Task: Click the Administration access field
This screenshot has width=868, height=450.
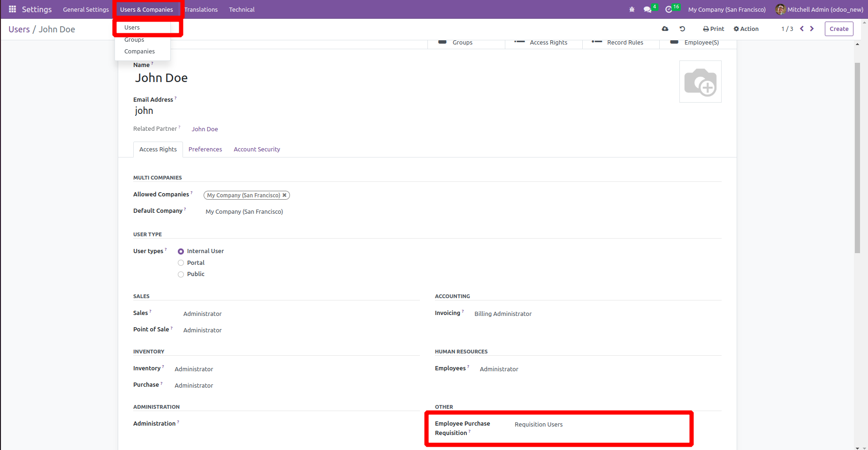Action: (x=300, y=424)
